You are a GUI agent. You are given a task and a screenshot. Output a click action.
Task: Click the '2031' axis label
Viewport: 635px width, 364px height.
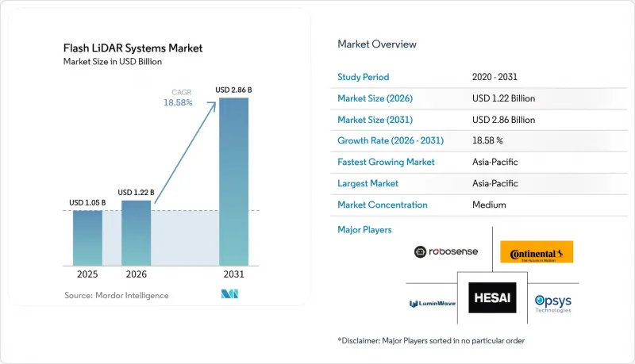click(x=233, y=274)
